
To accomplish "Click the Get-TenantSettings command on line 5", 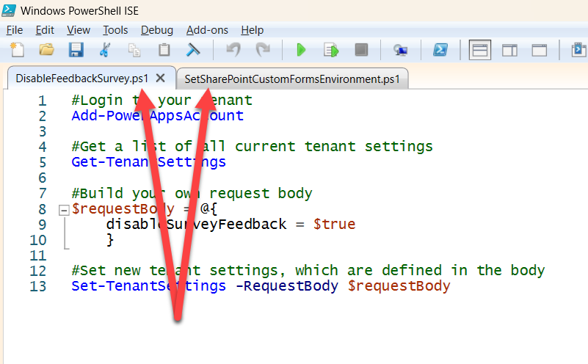I will coord(148,162).
